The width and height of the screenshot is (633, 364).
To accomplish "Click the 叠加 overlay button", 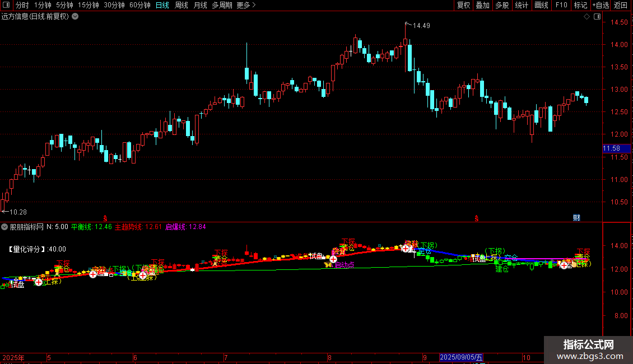I will (x=483, y=5).
